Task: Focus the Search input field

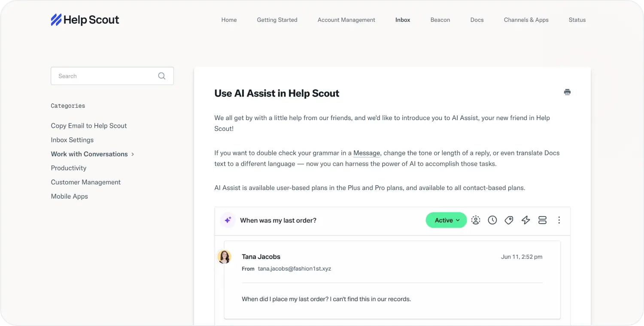Action: [112, 76]
